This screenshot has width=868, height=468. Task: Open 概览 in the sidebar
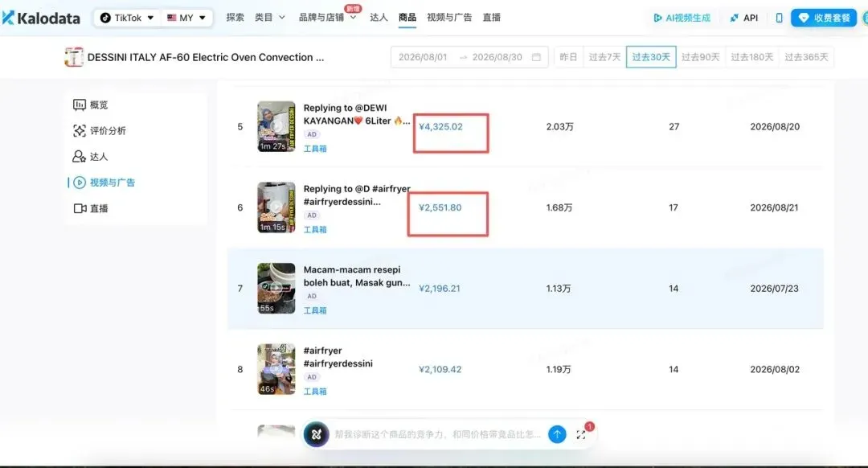pos(91,105)
